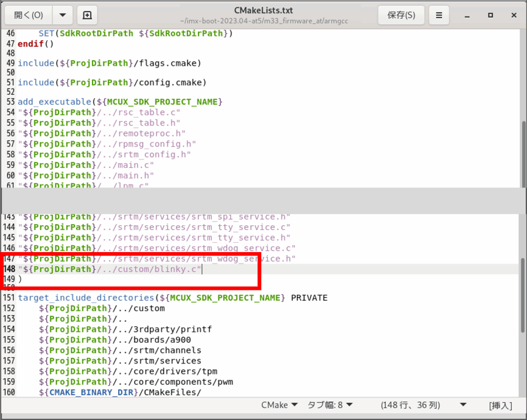The image size is (527, 420).
Task: Click the upper pane vertical scrollbar
Action: click(523, 152)
